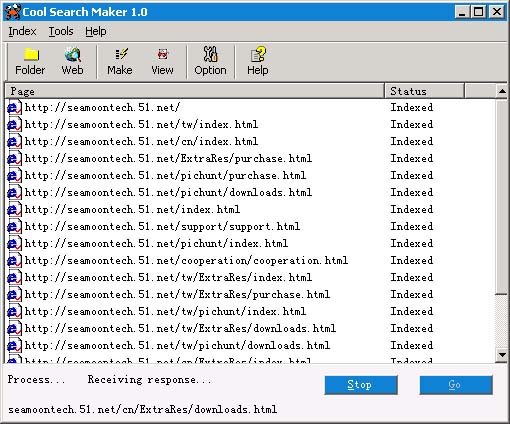The width and height of the screenshot is (510, 424).
Task: Open the Help menu in menu bar
Action: 96,31
